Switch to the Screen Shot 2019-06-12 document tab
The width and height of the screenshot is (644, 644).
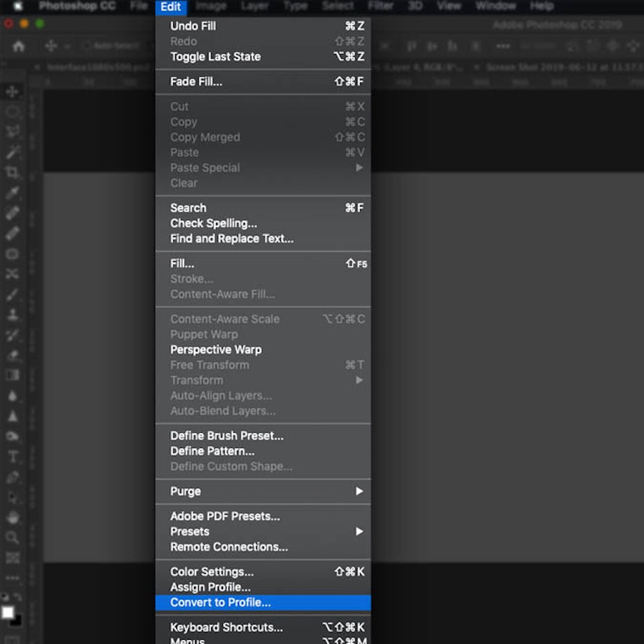pyautogui.click(x=565, y=67)
